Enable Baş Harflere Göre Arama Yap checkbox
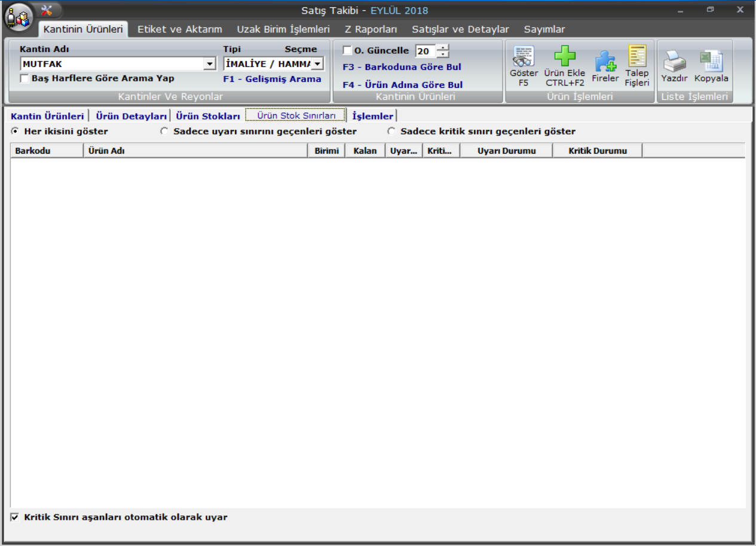756x546 pixels. (x=25, y=78)
